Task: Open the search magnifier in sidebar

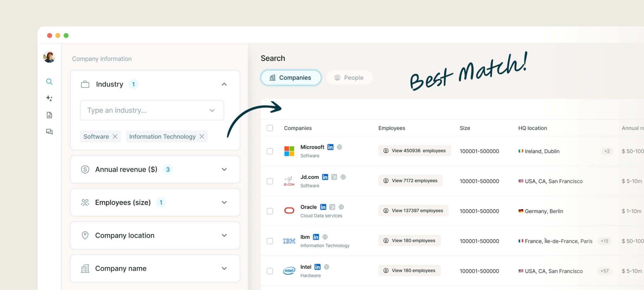Action: [49, 82]
